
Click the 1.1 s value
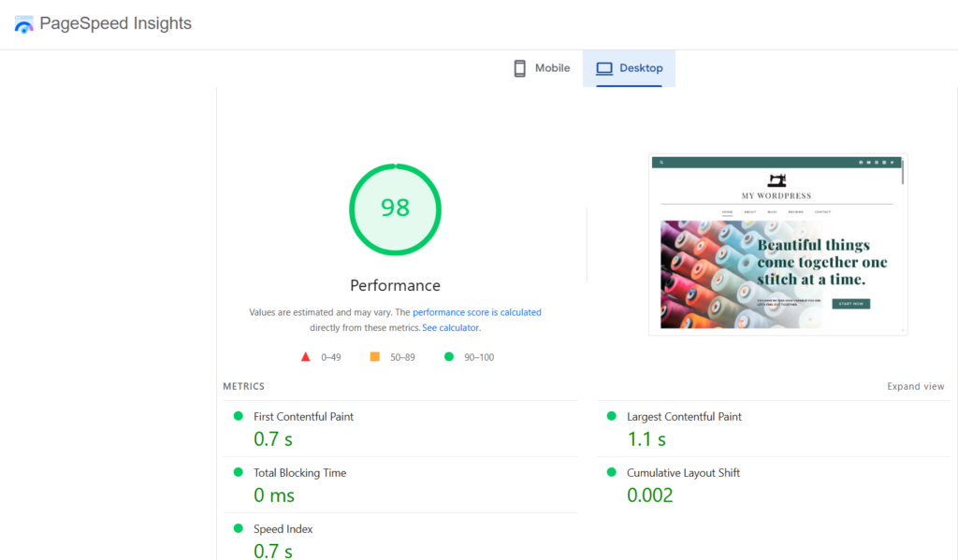click(x=646, y=439)
